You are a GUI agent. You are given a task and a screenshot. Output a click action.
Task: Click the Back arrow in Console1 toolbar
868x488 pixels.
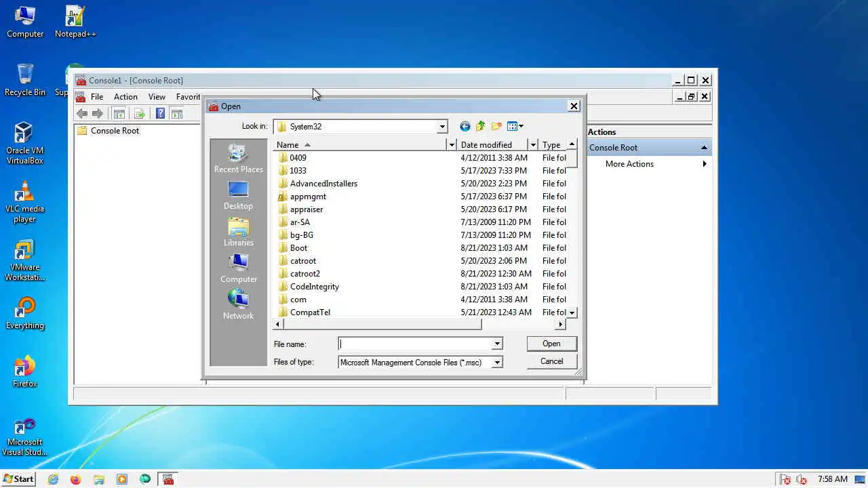click(x=82, y=114)
